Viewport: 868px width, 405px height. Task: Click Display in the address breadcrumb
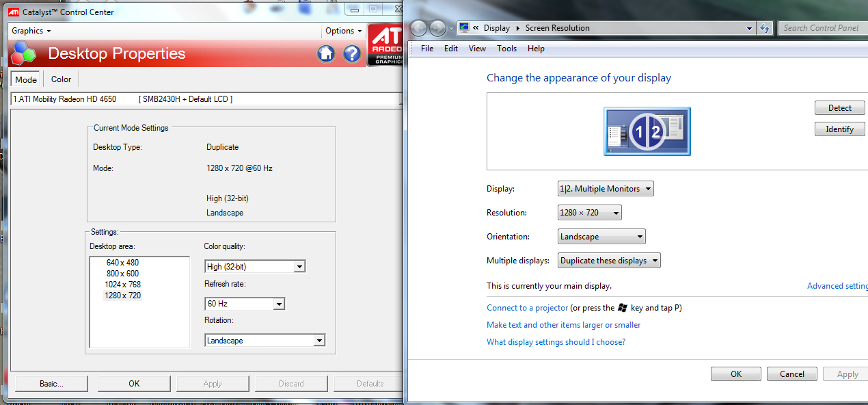[497, 28]
